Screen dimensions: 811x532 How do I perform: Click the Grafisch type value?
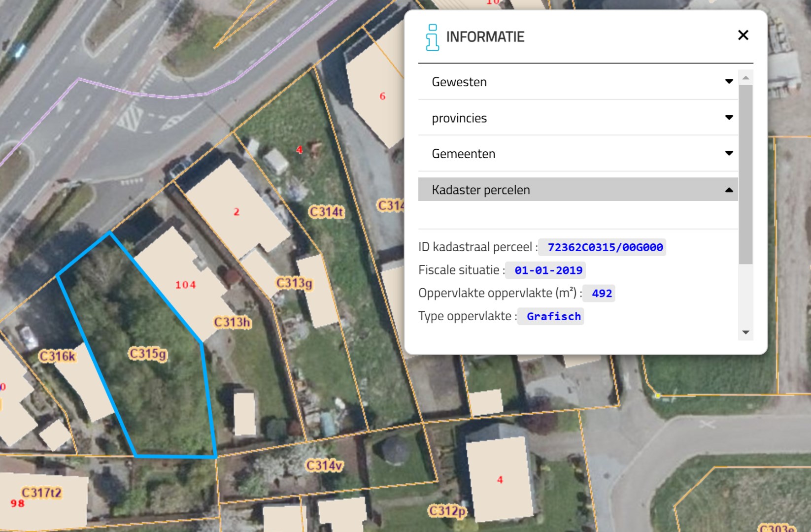(553, 317)
